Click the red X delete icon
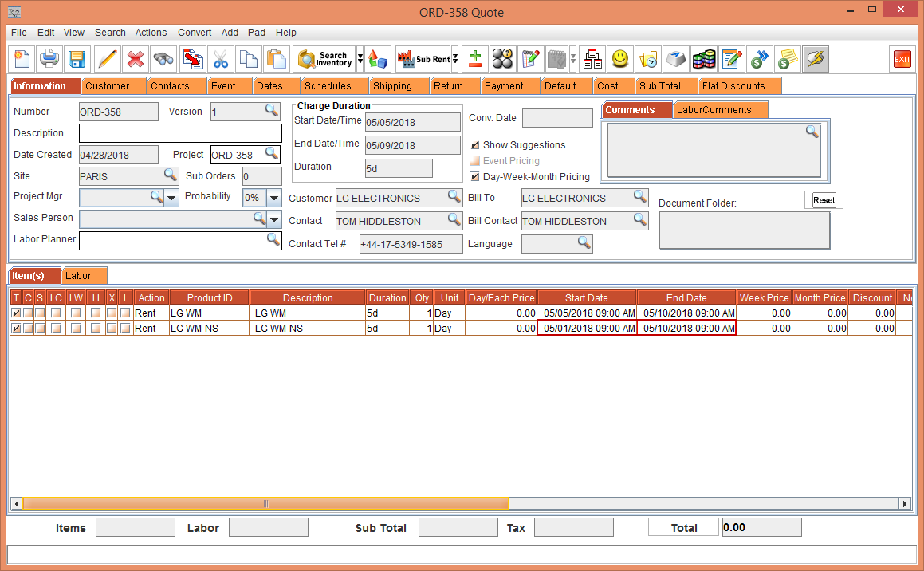The height and width of the screenshot is (571, 924). click(136, 59)
